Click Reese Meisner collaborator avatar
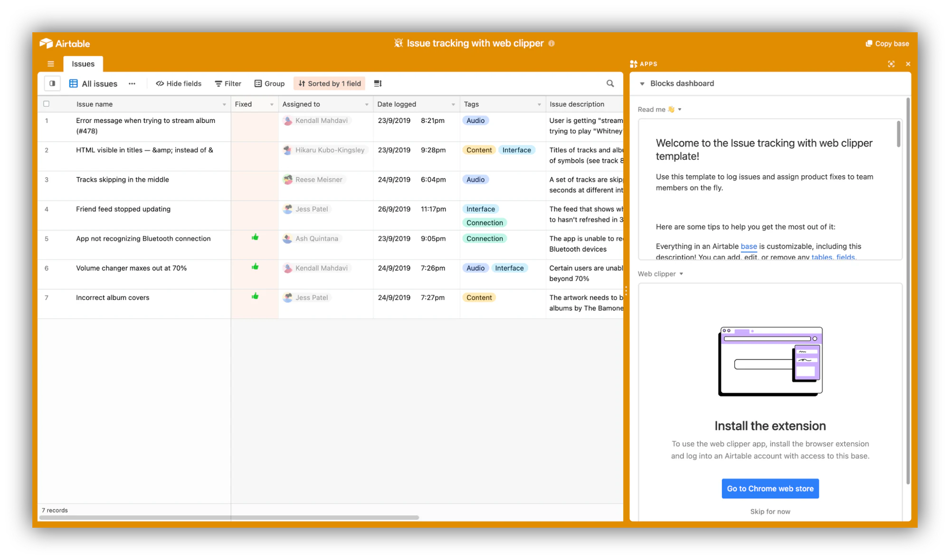Viewport: 950px width, 560px height. coord(287,179)
